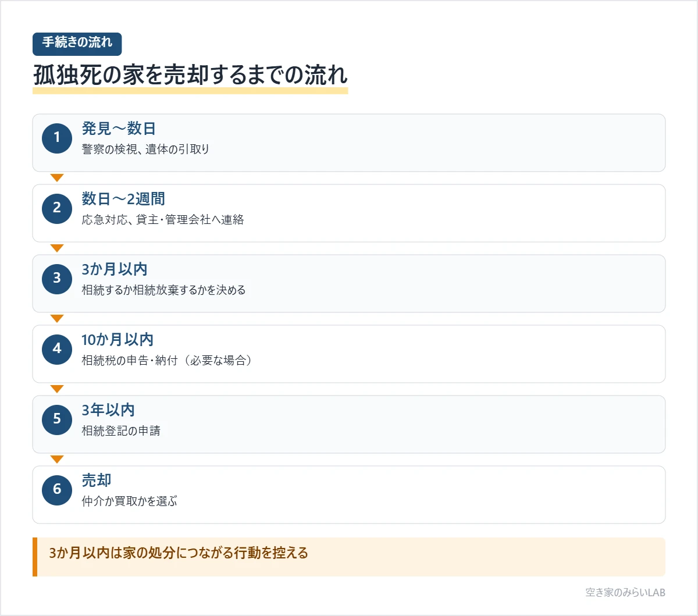Image resolution: width=698 pixels, height=616 pixels.
Task: Select the text 相続税の申告・納付（必要な場合）
Action: pyautogui.click(x=168, y=361)
